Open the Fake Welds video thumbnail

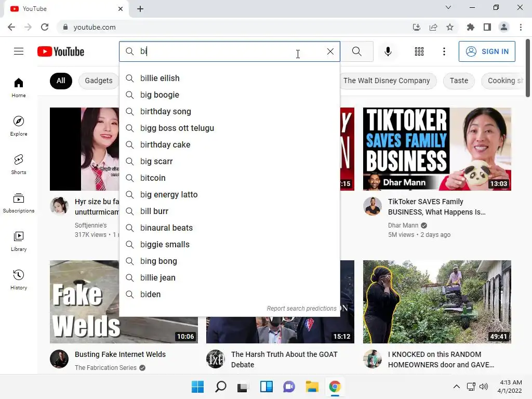coord(124,330)
